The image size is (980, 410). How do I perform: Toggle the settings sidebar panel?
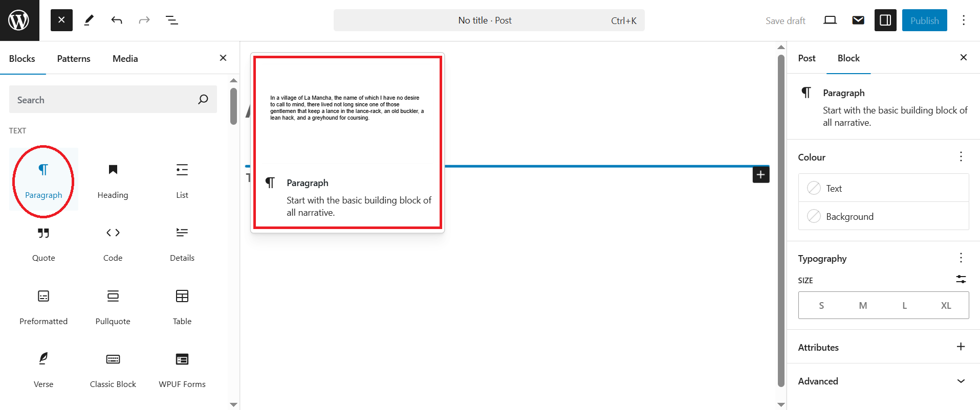(885, 20)
